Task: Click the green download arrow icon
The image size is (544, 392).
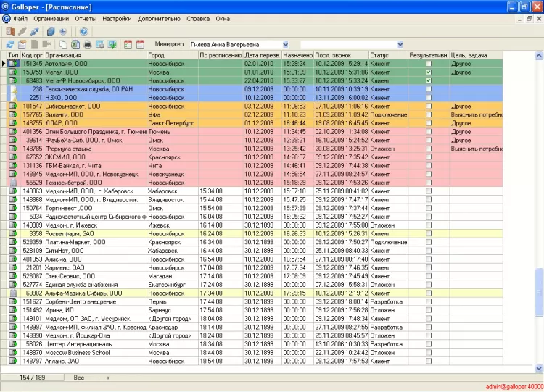Action: click(x=112, y=44)
